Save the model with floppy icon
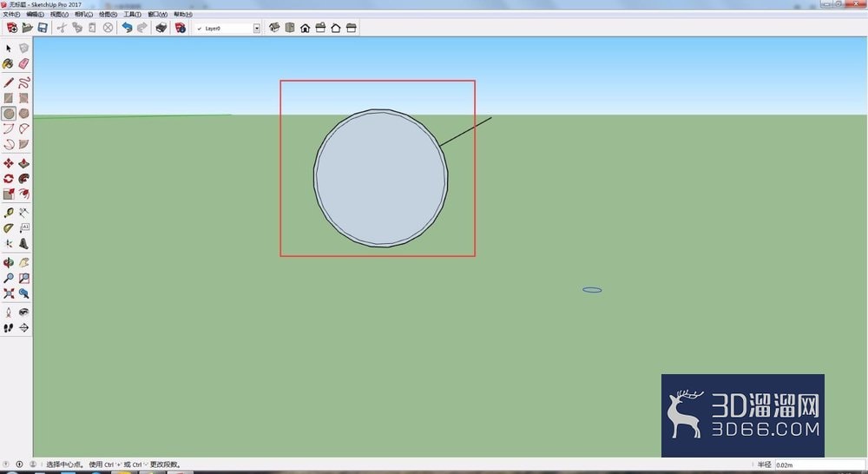Viewport: 868px width, 474px height. pyautogui.click(x=43, y=28)
